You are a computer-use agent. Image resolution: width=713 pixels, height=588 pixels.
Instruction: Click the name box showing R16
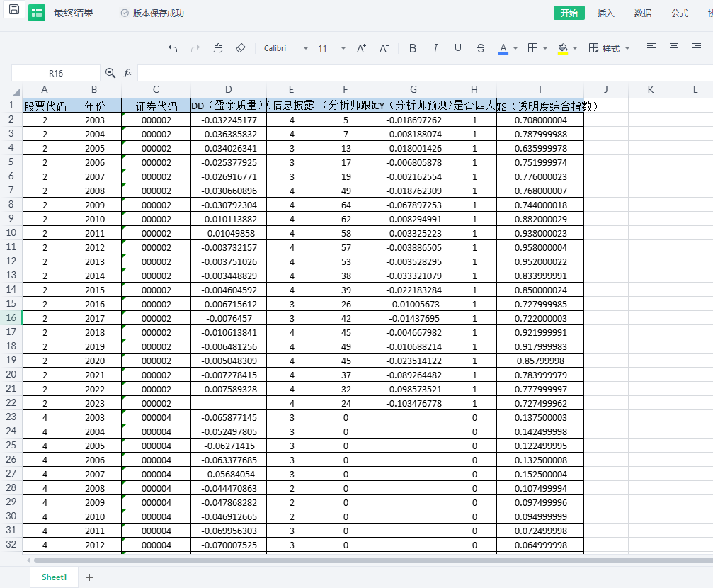[x=55, y=73]
